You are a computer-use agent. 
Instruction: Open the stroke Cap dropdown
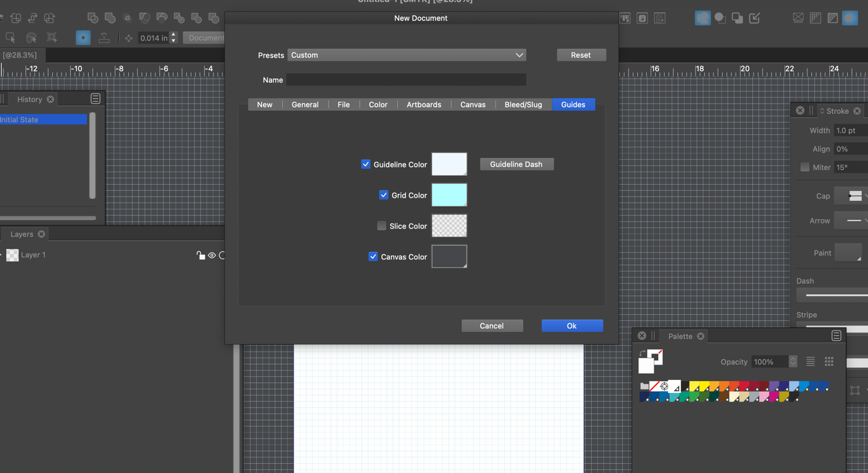854,196
